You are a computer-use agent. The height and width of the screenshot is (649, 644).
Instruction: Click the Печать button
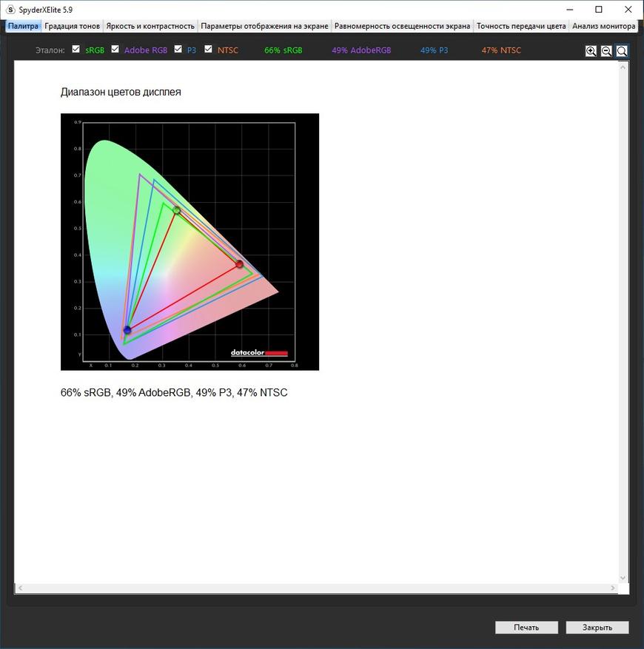point(526,628)
